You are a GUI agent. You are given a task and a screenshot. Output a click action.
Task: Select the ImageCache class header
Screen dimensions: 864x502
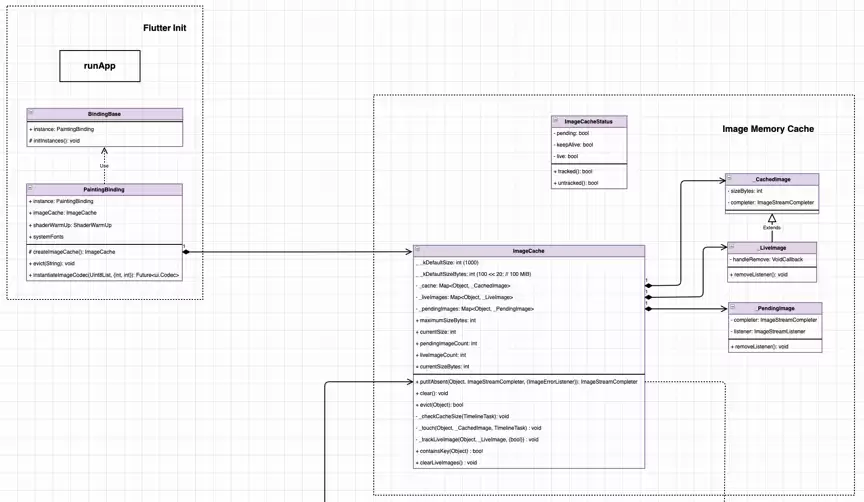529,251
